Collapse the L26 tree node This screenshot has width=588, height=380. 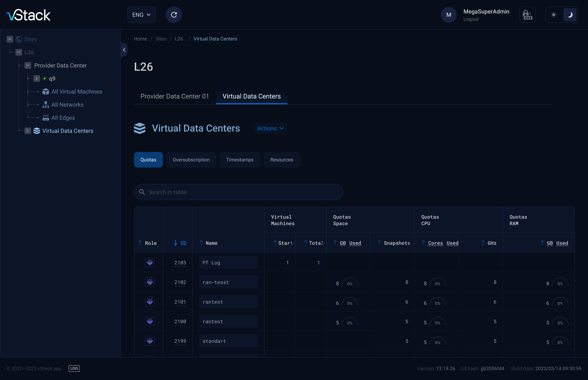pyautogui.click(x=19, y=52)
